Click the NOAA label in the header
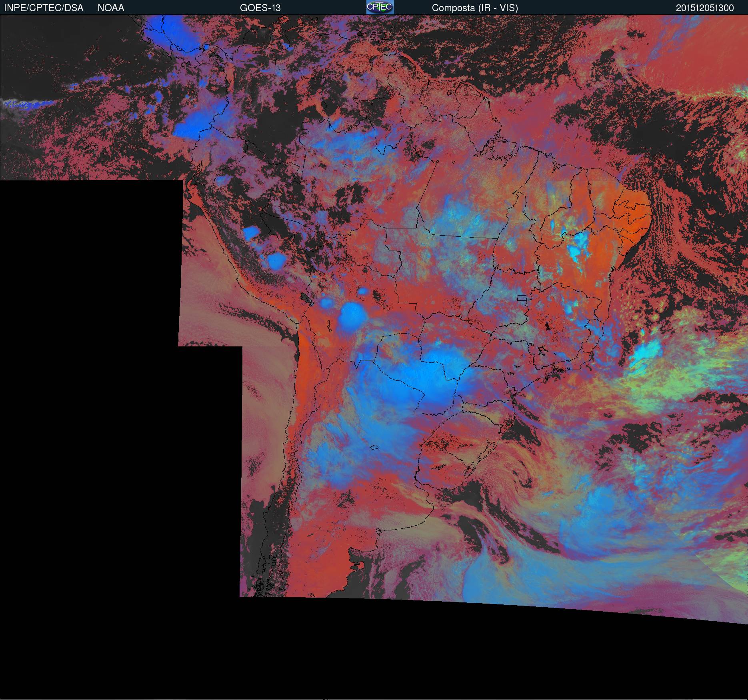 point(111,8)
